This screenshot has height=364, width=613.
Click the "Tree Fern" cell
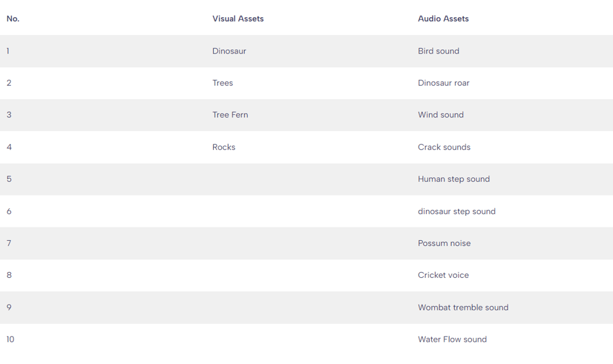(230, 115)
